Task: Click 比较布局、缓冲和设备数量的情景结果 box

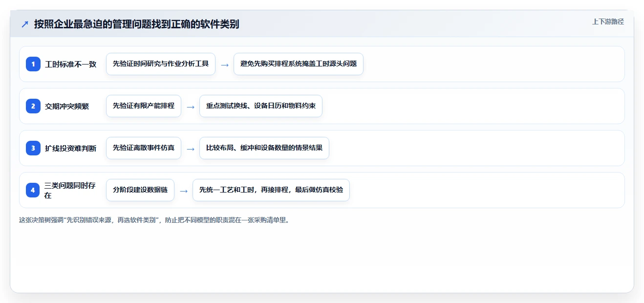Action: tap(264, 148)
